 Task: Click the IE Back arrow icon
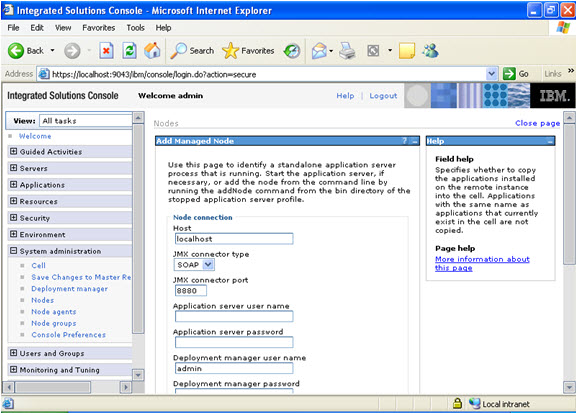(x=16, y=51)
